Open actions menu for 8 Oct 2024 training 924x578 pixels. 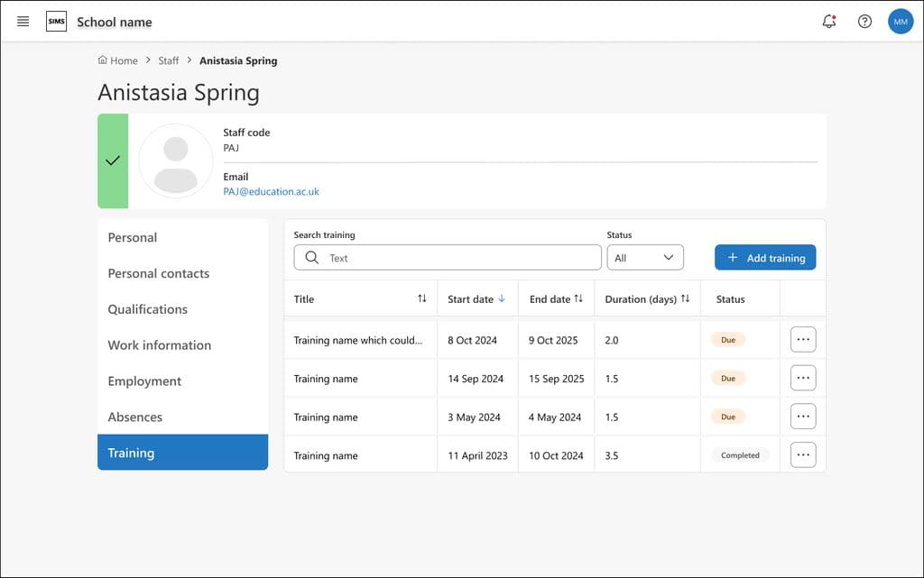pyautogui.click(x=803, y=340)
